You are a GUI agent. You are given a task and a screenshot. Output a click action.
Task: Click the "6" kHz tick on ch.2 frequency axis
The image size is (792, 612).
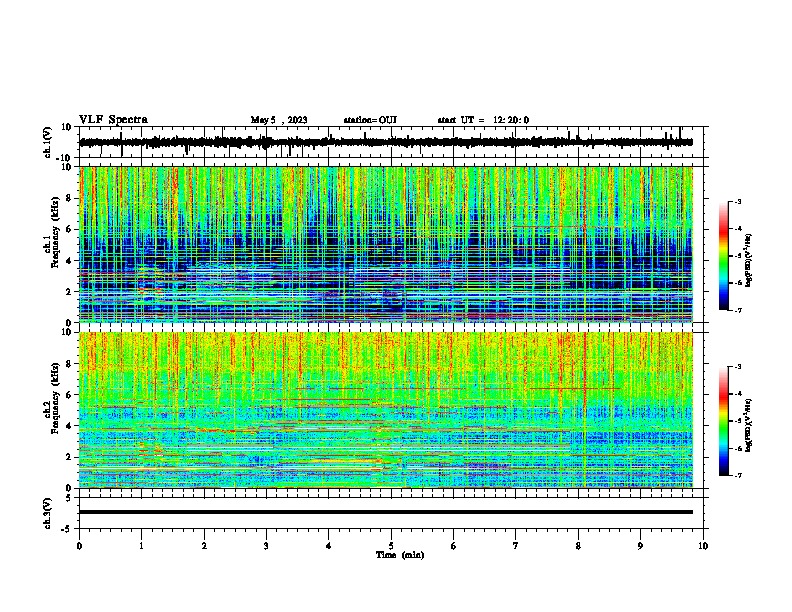[x=70, y=395]
